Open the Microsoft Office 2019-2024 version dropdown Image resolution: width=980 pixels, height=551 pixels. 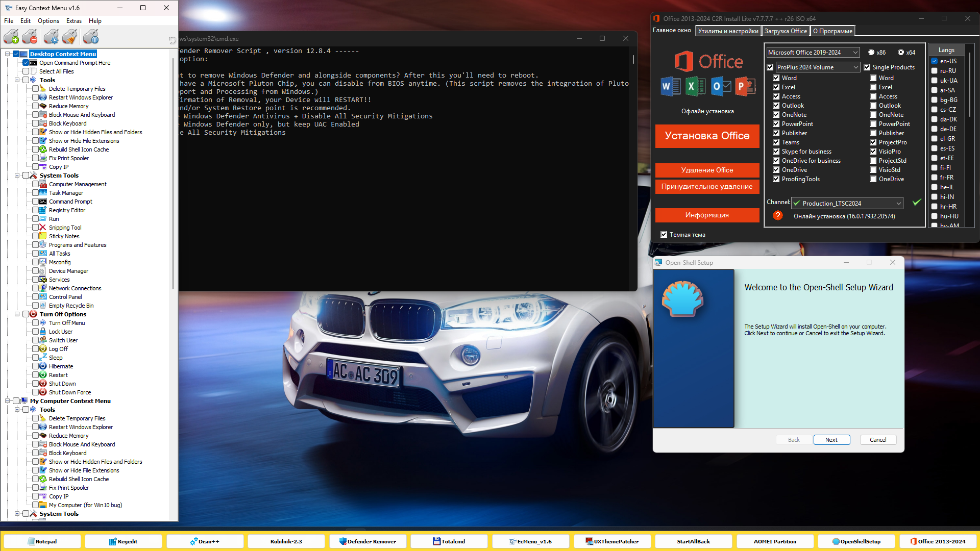pos(813,53)
